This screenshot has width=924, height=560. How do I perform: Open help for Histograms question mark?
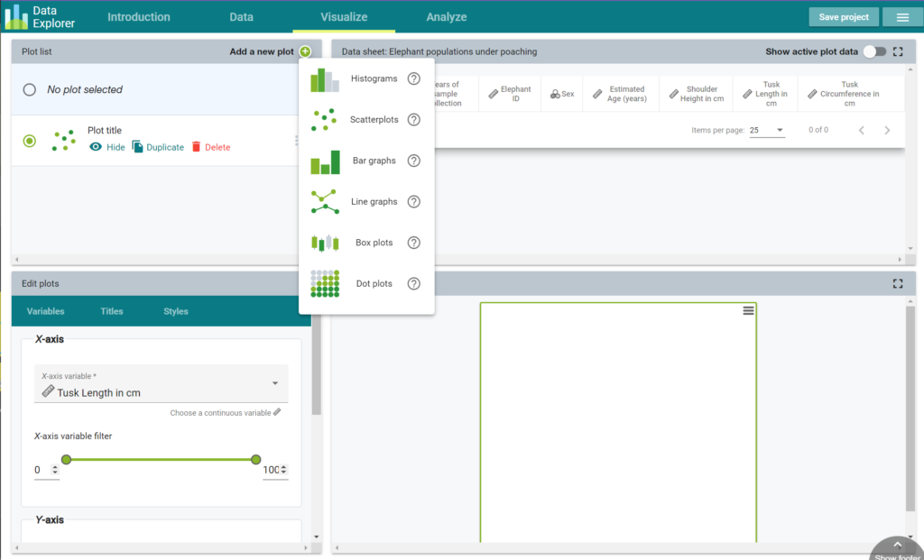tap(414, 79)
